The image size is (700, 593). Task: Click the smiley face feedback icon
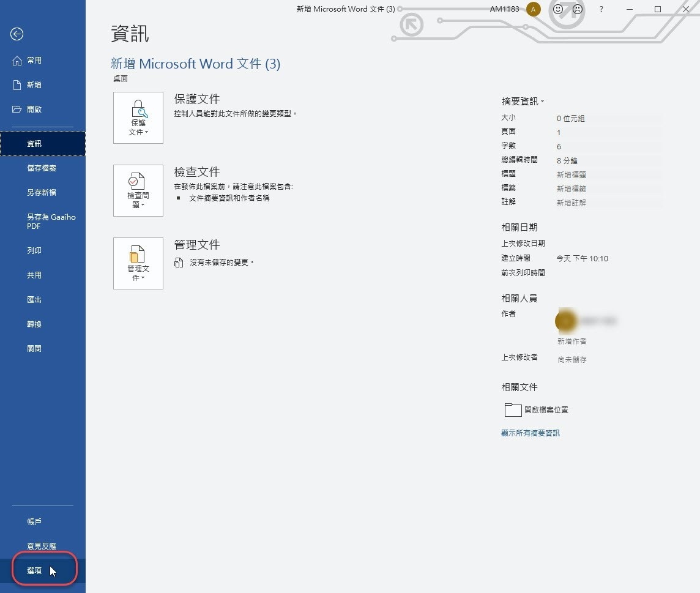click(x=558, y=9)
